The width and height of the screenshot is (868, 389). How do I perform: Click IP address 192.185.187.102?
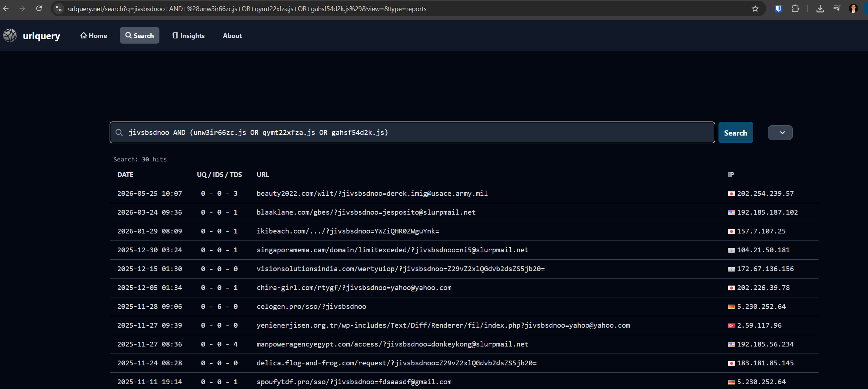point(767,212)
